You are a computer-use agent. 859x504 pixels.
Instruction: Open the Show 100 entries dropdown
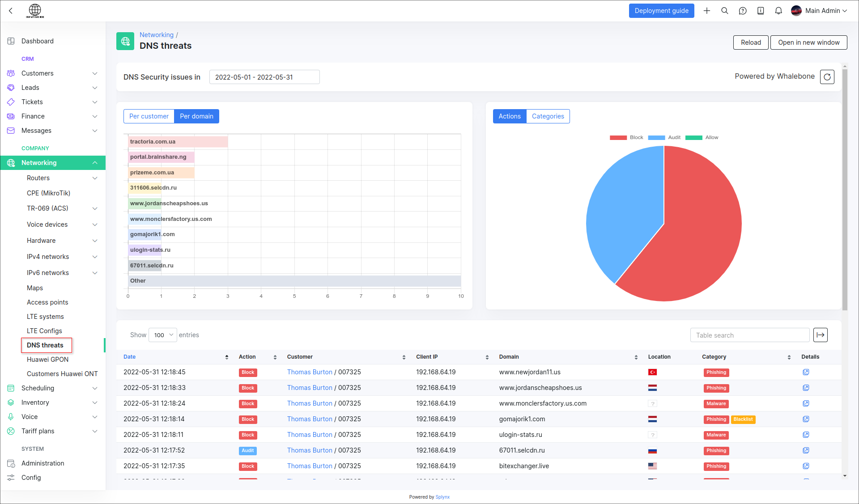pos(163,335)
